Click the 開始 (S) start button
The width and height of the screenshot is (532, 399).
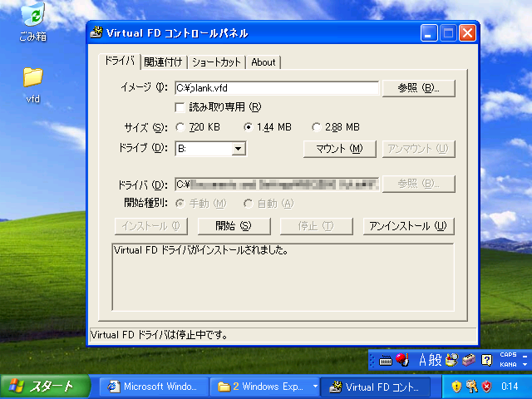(x=234, y=226)
